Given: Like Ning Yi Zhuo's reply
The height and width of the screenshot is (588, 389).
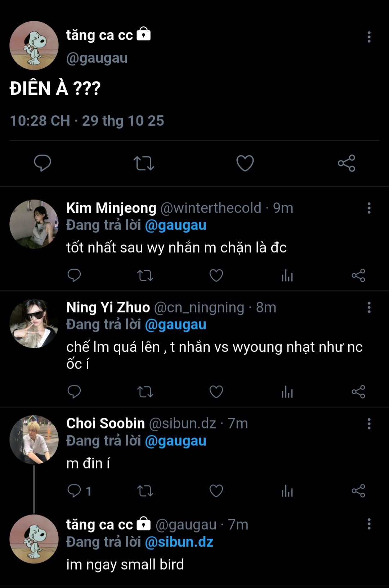Looking at the screenshot, I should point(216,392).
